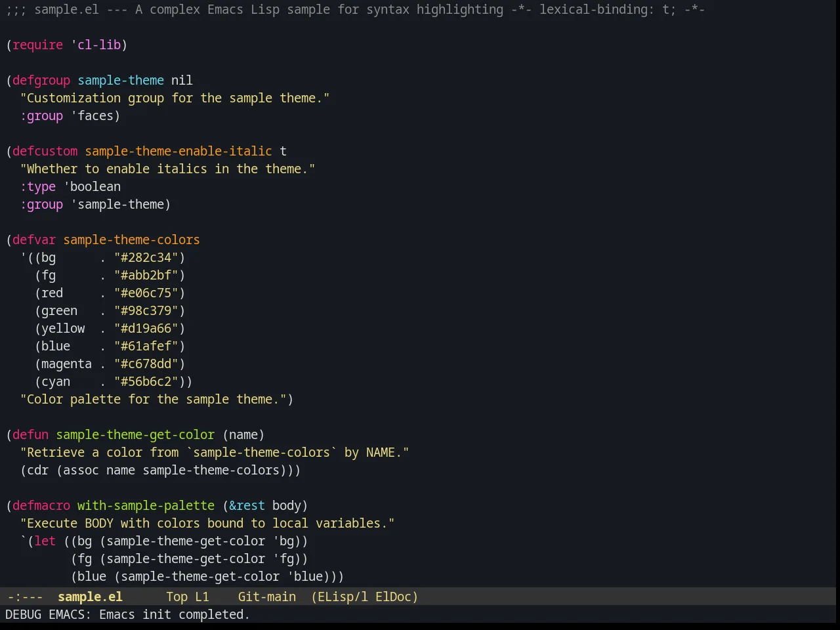Click ELisp/l major mode indicator
Image resolution: width=840 pixels, height=630 pixels.
point(343,597)
